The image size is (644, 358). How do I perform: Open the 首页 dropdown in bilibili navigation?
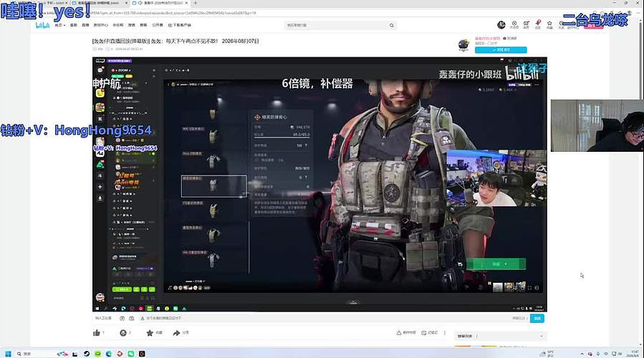[x=60, y=26]
